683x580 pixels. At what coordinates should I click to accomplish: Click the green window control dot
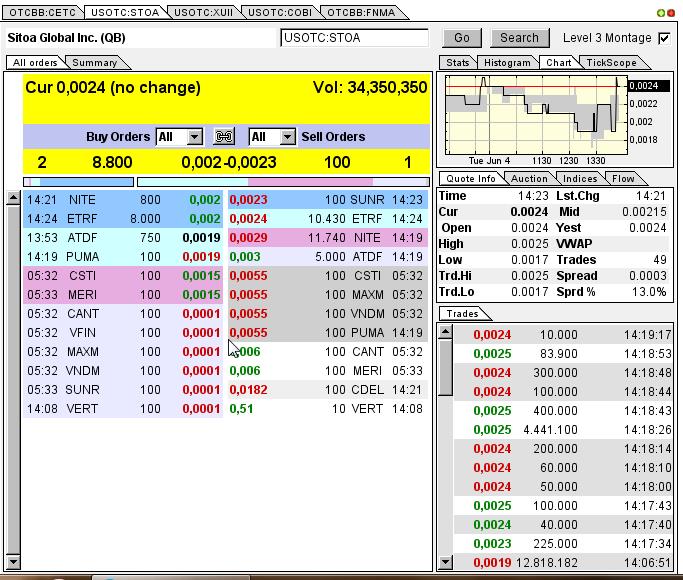click(x=661, y=13)
